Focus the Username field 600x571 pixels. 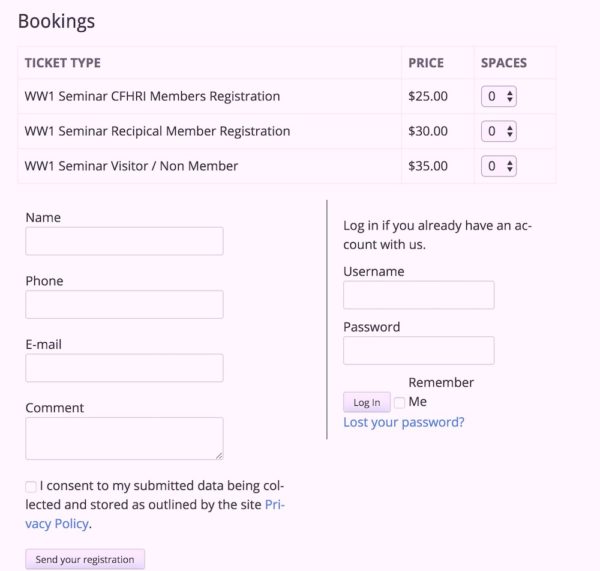point(418,295)
